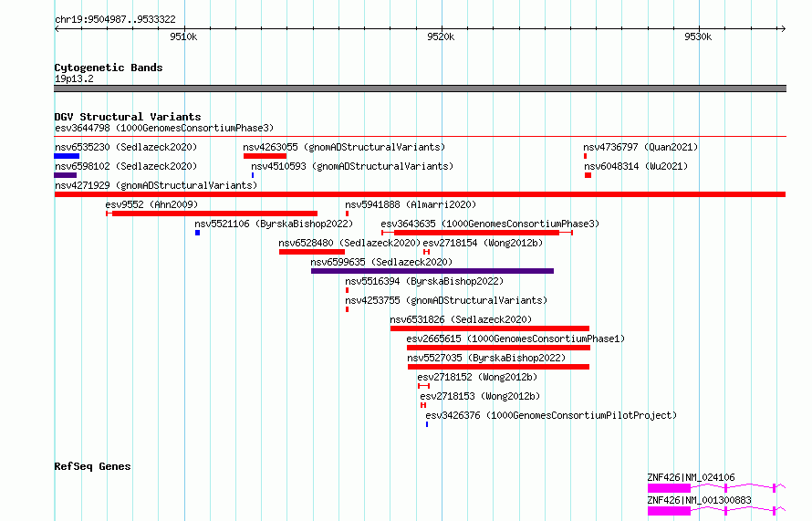Select the nsv6535230 Sedlazeck2020 blue bar
The width and height of the screenshot is (812, 521).
pyautogui.click(x=67, y=156)
